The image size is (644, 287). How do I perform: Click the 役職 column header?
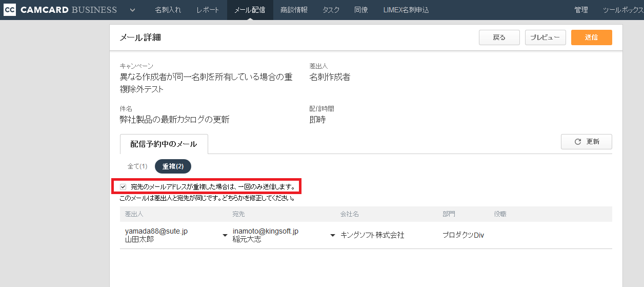500,214
